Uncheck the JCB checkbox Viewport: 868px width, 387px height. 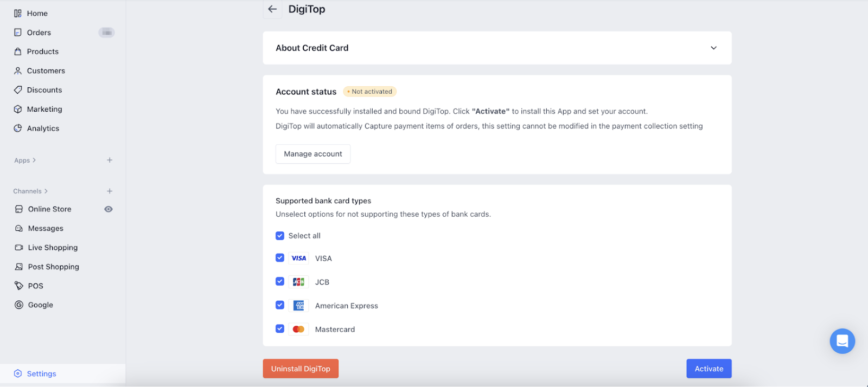[x=280, y=281]
